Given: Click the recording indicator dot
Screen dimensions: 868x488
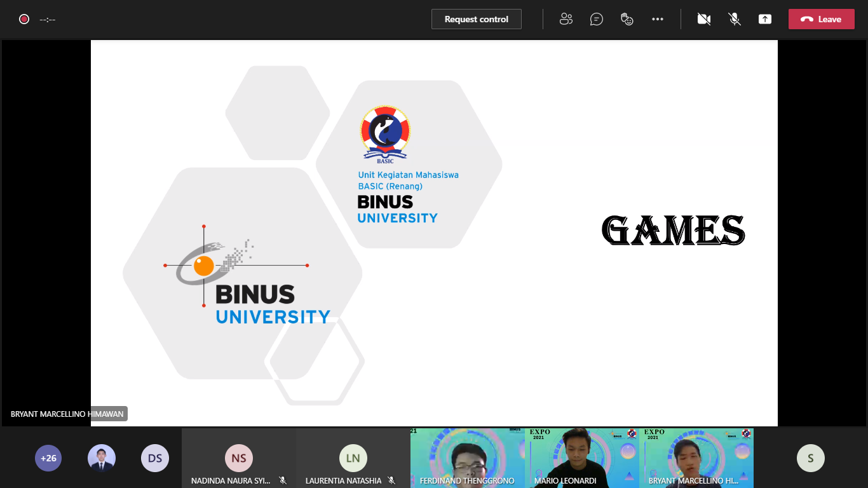Looking at the screenshot, I should [x=24, y=19].
